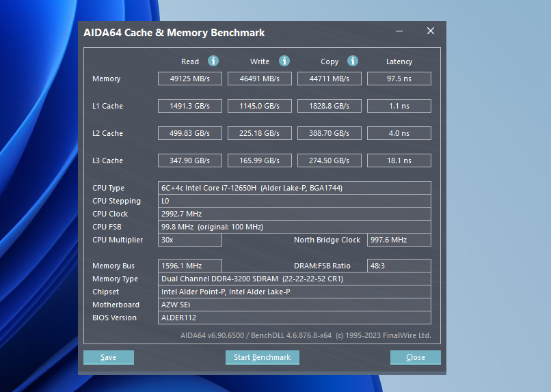Click the Close button at bottom right

(x=415, y=357)
